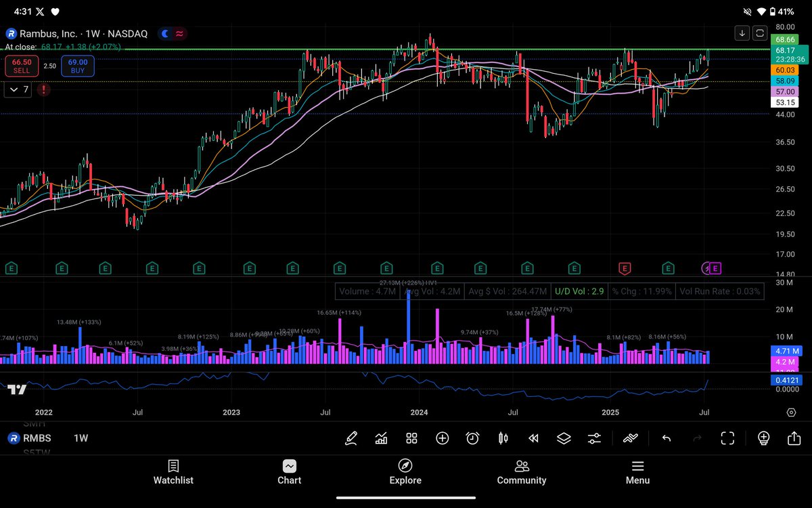Tap the Vol Run Rate : 0.03% cell
This screenshot has height=508, width=812.
click(720, 292)
